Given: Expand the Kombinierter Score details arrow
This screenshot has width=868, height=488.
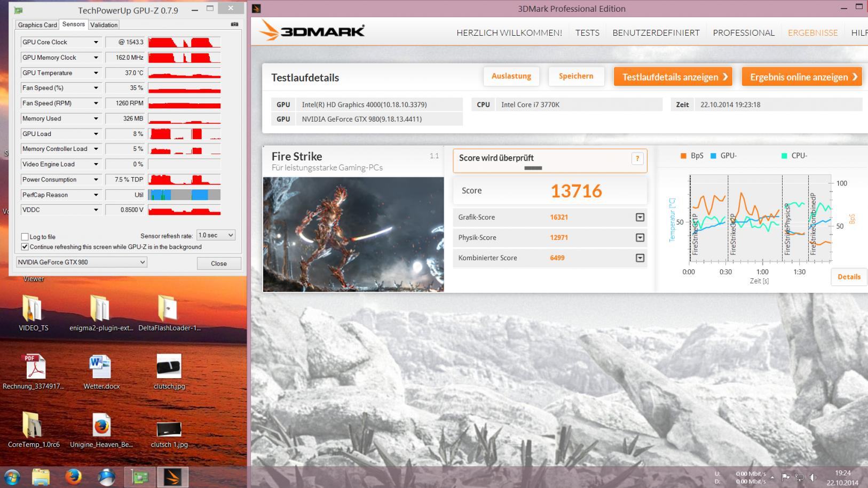Looking at the screenshot, I should point(640,258).
